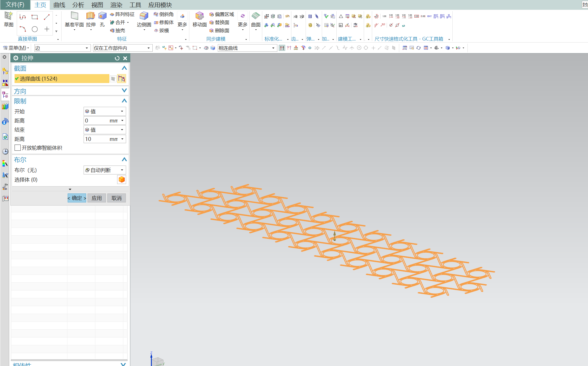Image resolution: width=588 pixels, height=366 pixels.
Task: Click the end distance input field
Action: click(96, 139)
